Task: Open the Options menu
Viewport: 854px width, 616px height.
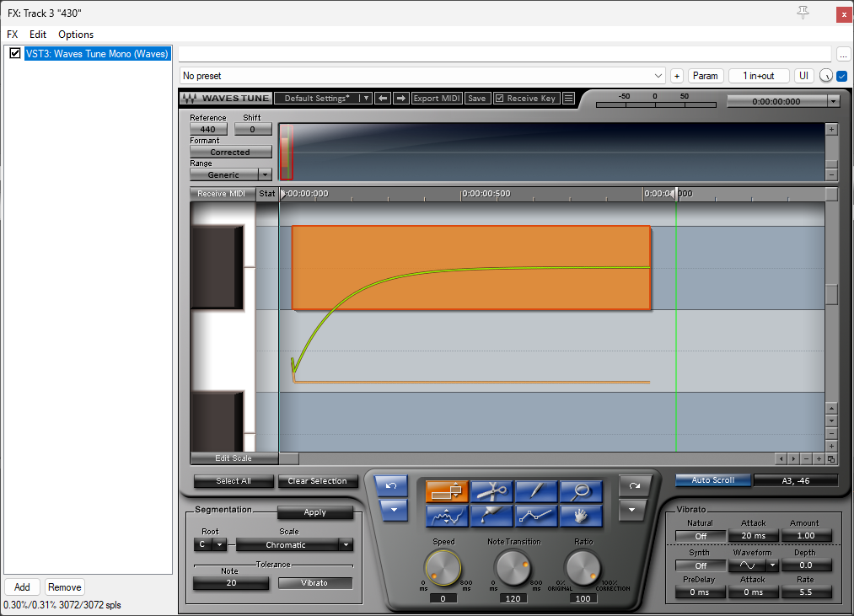Action: click(x=76, y=35)
